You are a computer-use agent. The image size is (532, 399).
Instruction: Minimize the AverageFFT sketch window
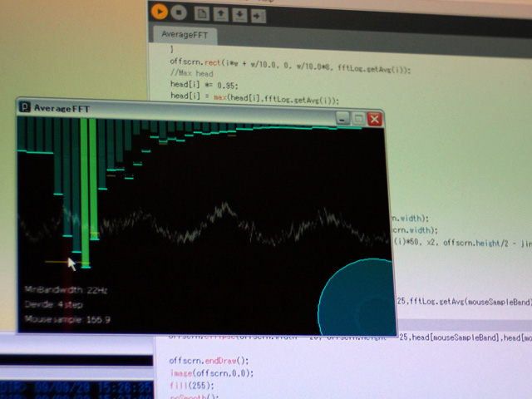[342, 118]
